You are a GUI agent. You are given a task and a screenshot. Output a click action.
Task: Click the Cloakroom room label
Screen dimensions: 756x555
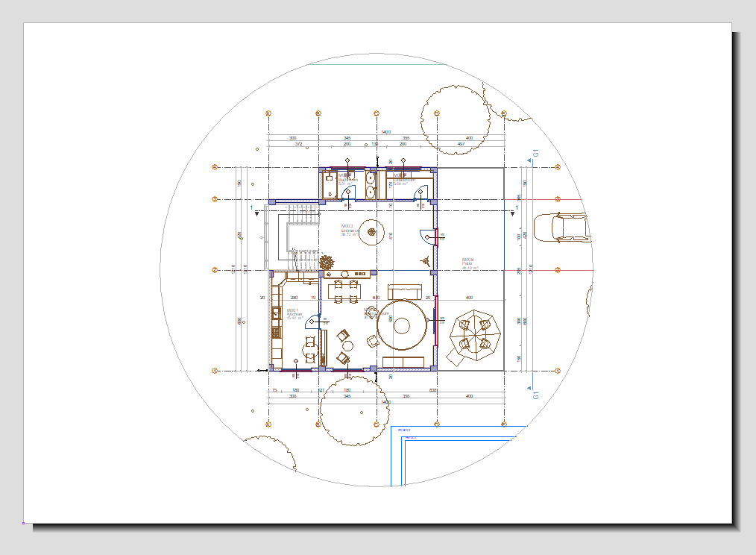[x=404, y=180]
